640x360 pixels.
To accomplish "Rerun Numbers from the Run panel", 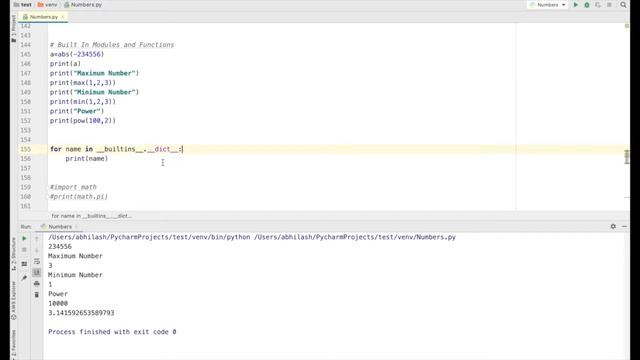I will click(24, 238).
